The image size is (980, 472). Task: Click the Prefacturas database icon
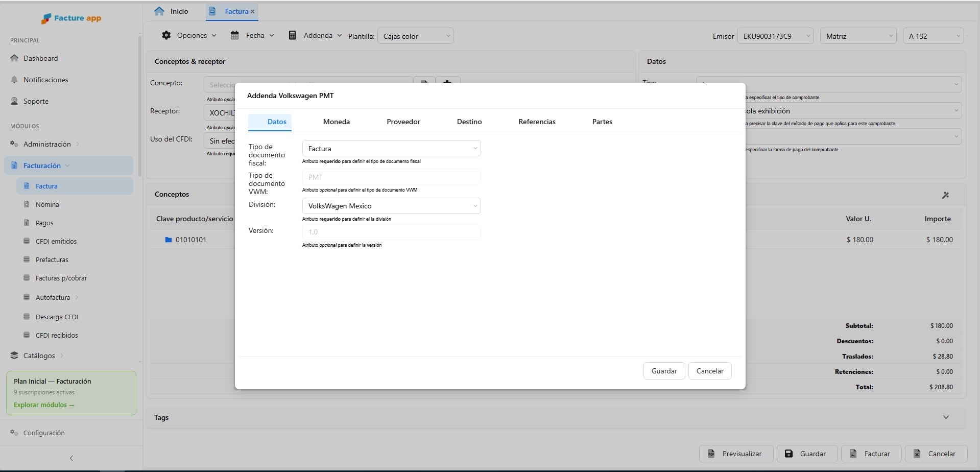click(27, 259)
